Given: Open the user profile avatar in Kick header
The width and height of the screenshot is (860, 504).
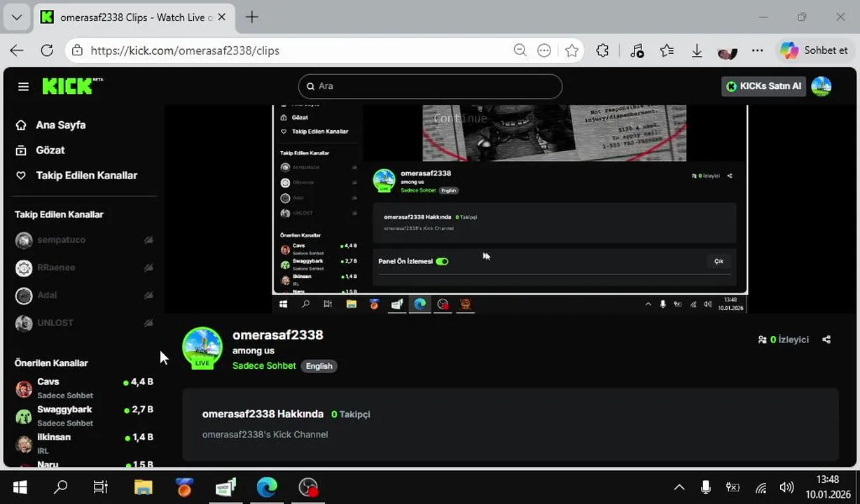Looking at the screenshot, I should pos(821,86).
